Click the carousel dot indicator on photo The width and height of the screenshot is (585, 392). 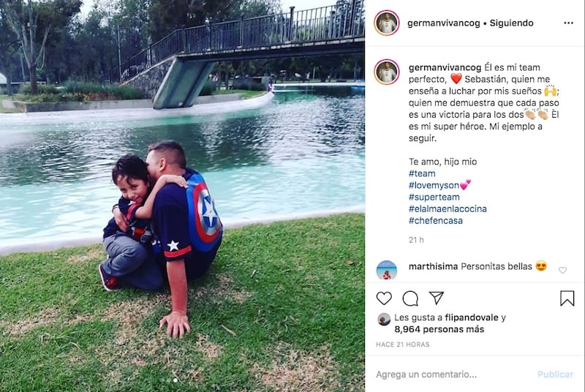[x=175, y=380]
